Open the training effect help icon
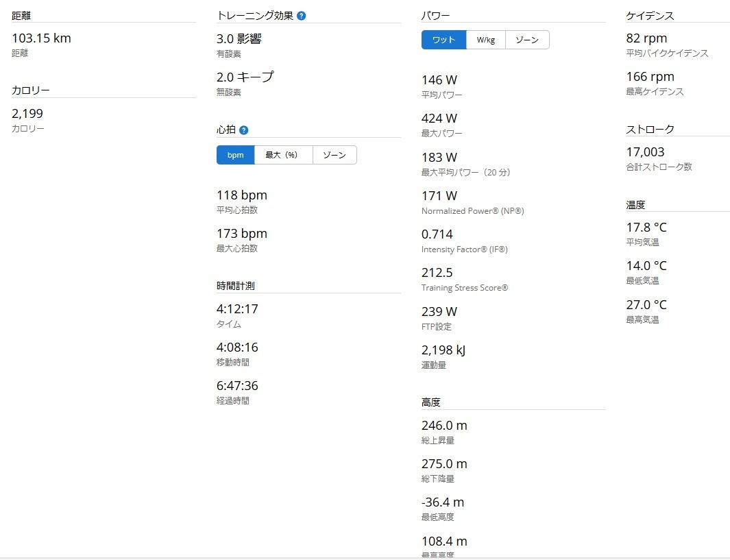 pyautogui.click(x=301, y=16)
